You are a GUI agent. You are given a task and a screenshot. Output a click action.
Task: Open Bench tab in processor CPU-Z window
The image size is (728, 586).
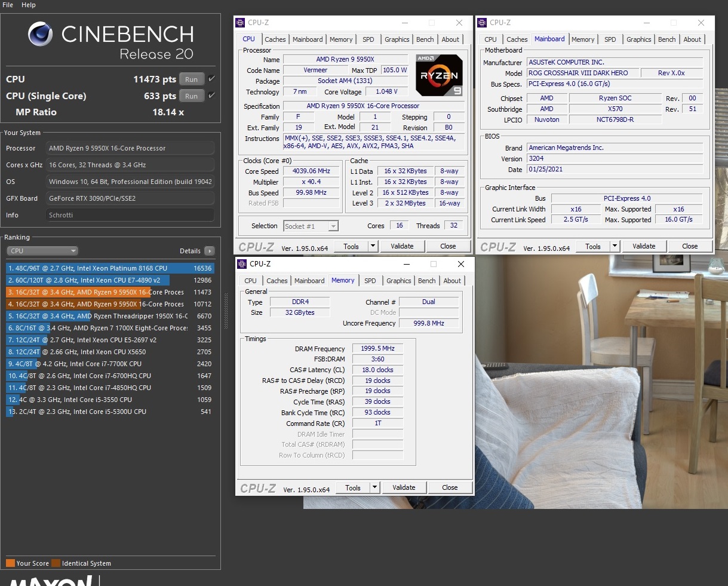tap(425, 39)
